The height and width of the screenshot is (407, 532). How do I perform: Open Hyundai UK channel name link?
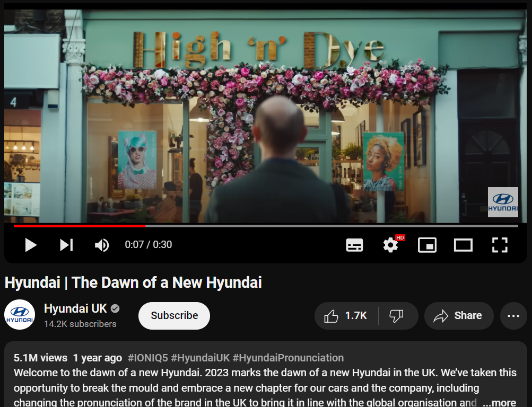click(x=75, y=308)
